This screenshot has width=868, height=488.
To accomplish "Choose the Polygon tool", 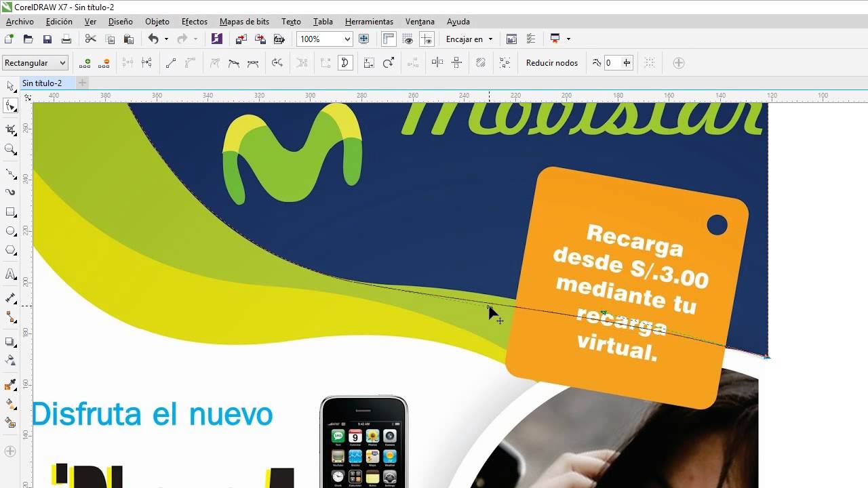I will (x=10, y=250).
